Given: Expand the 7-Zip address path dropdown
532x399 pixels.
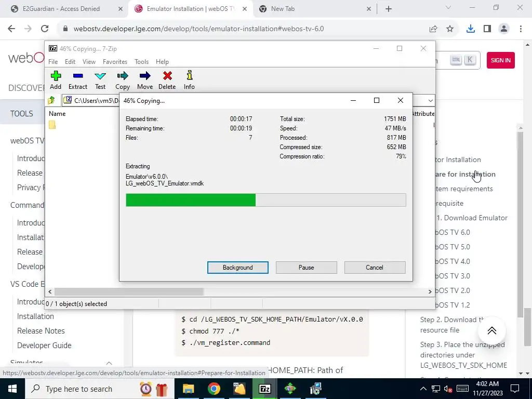Looking at the screenshot, I should click(x=430, y=100).
